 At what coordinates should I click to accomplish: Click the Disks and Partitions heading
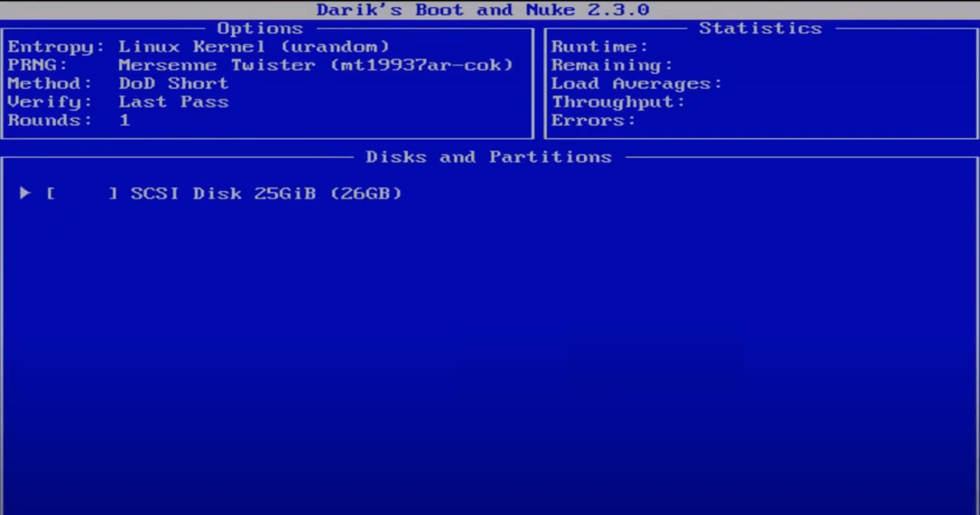click(488, 157)
